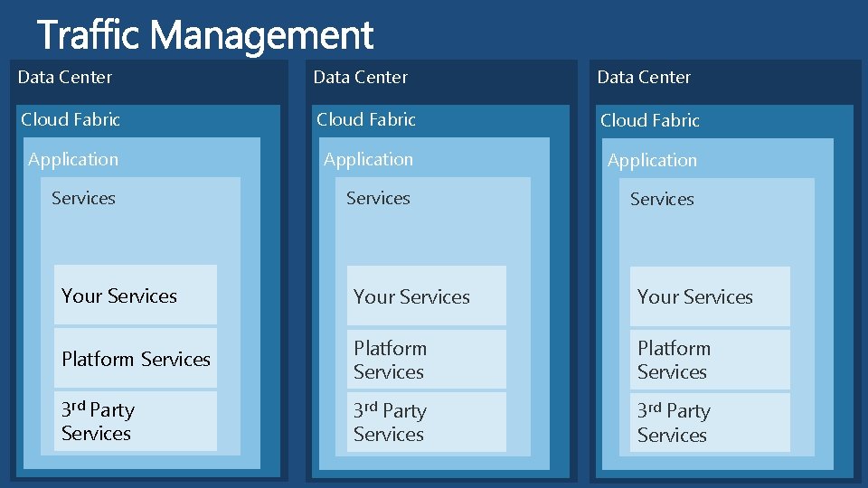This screenshot has width=868, height=488.
Task: Select Your Services box in left column
Action: click(136, 295)
